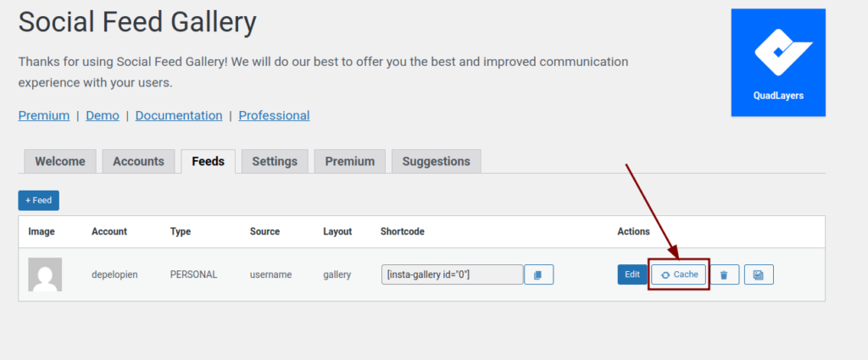Click the Professional link
Image resolution: width=868 pixels, height=360 pixels.
(274, 115)
